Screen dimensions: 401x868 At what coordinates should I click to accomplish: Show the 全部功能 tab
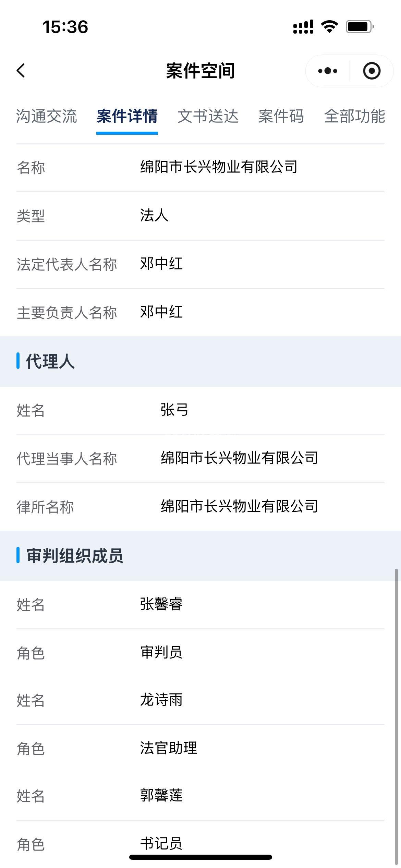click(355, 116)
